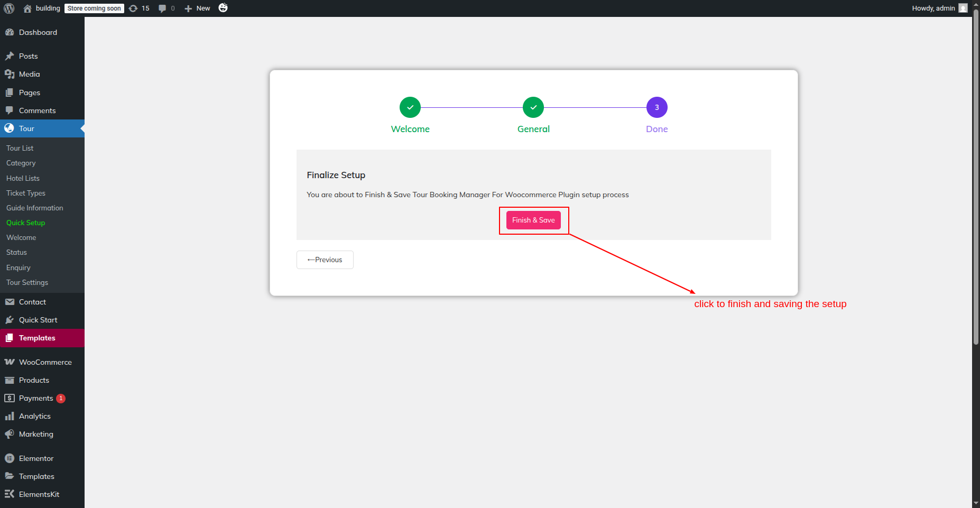Image resolution: width=980 pixels, height=508 pixels.
Task: Click the plus New content icon
Action: click(188, 8)
